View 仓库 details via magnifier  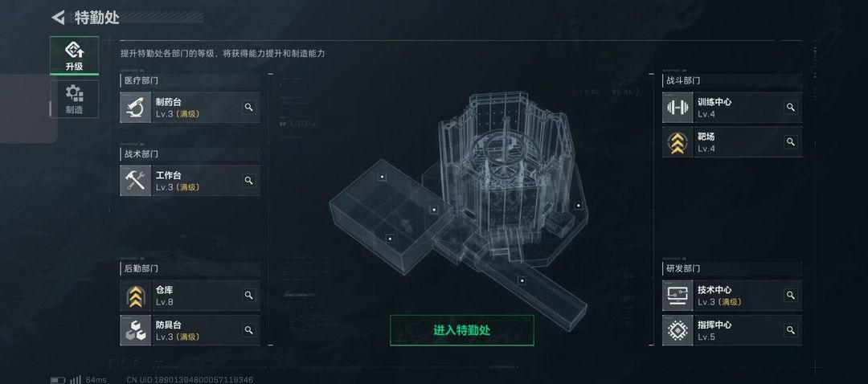pyautogui.click(x=249, y=296)
